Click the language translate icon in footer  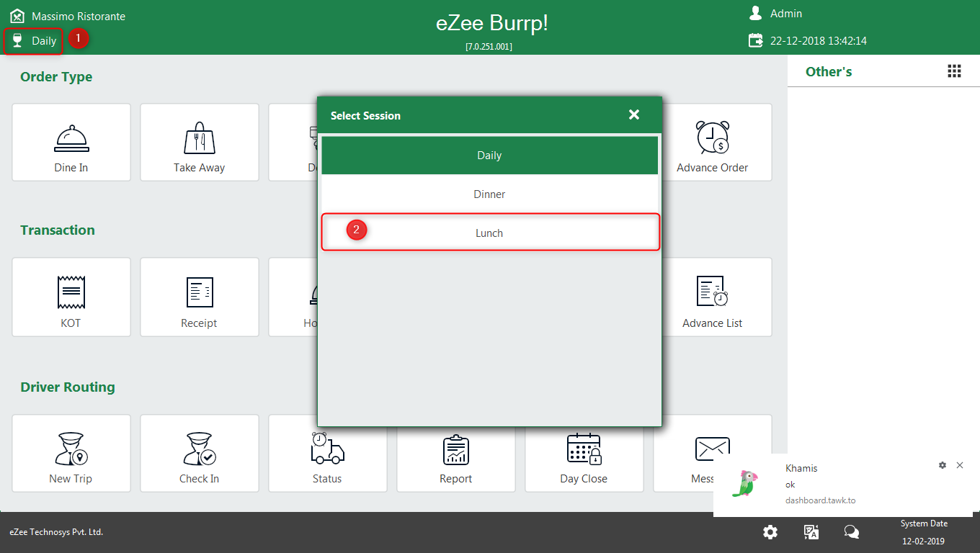pyautogui.click(x=811, y=532)
